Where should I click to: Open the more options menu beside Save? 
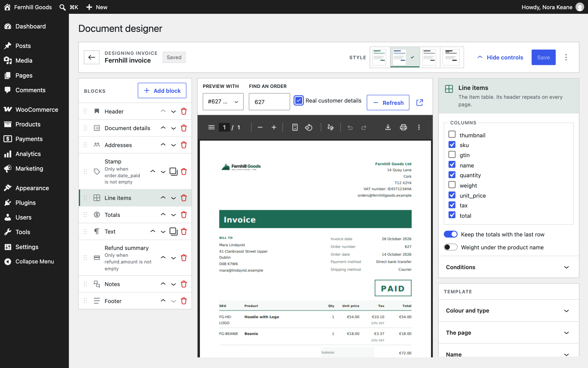pos(566,57)
